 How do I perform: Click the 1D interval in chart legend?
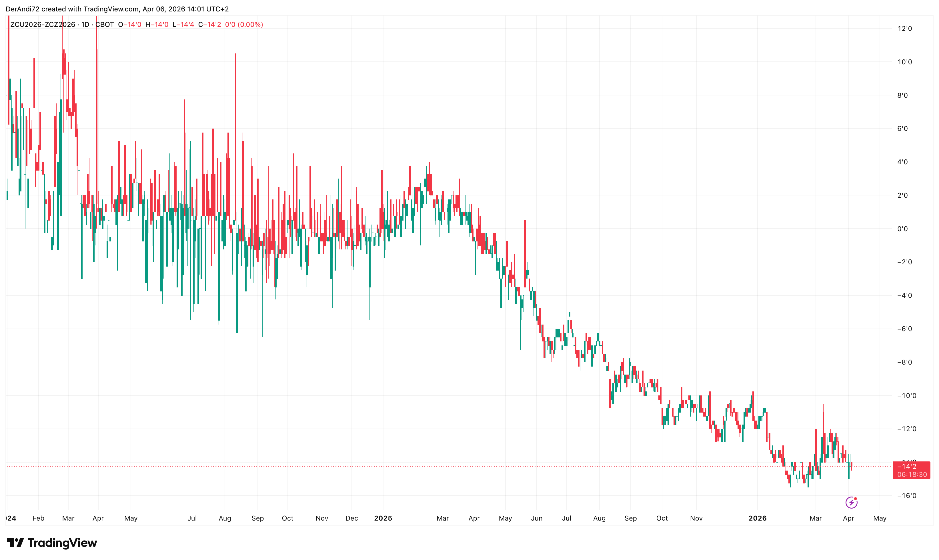click(85, 25)
